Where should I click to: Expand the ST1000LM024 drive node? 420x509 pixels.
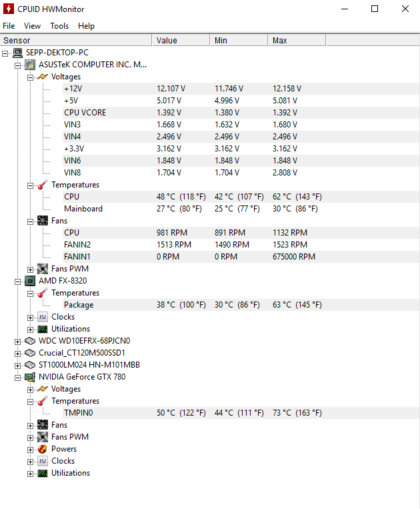pyautogui.click(x=17, y=366)
